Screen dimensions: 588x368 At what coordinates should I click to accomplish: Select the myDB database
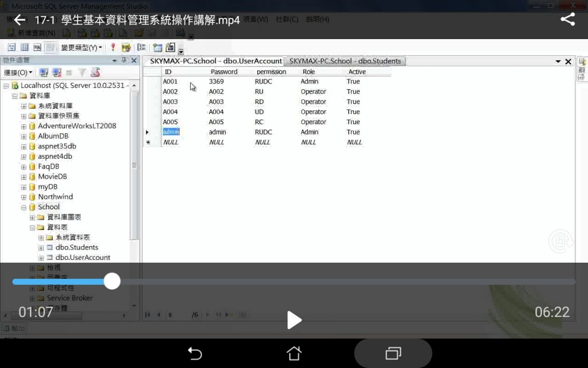click(x=48, y=187)
